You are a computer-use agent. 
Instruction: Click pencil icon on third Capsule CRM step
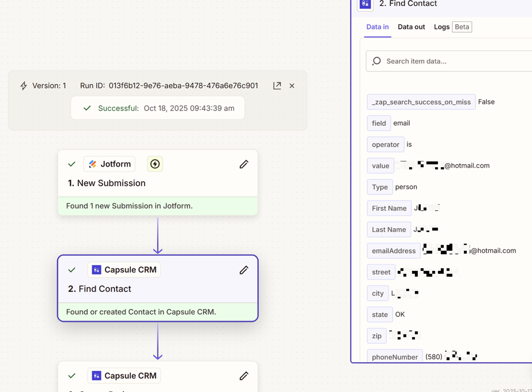click(244, 376)
